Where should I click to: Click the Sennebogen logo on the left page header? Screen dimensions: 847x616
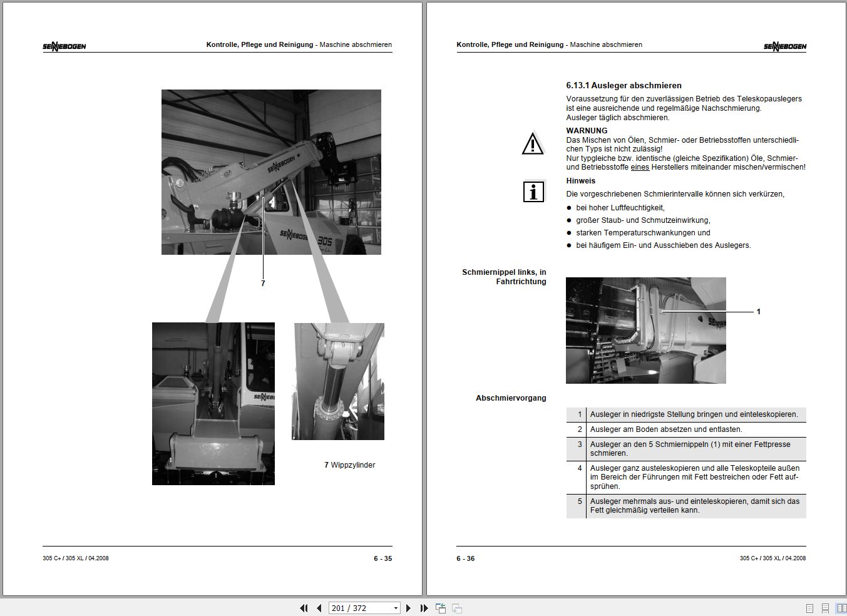pos(64,46)
